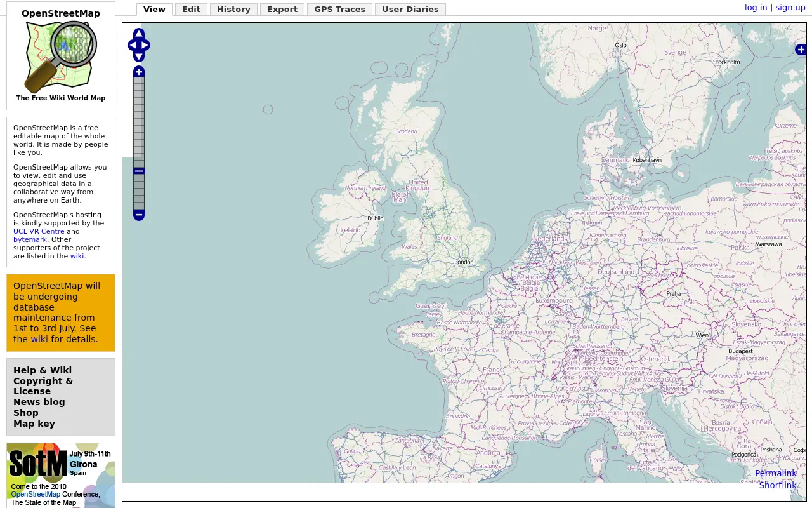Image resolution: width=812 pixels, height=508 pixels.
Task: Click the Warszawa label on the map
Action: tap(769, 244)
